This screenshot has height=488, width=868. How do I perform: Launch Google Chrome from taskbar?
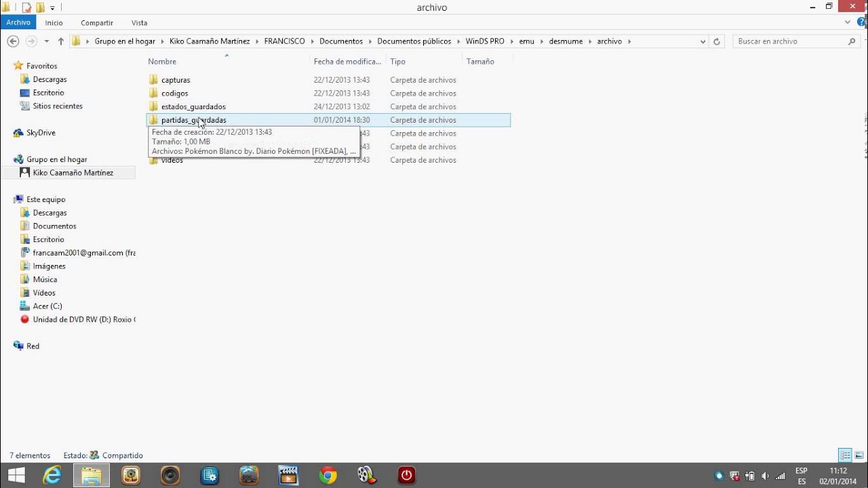point(328,475)
